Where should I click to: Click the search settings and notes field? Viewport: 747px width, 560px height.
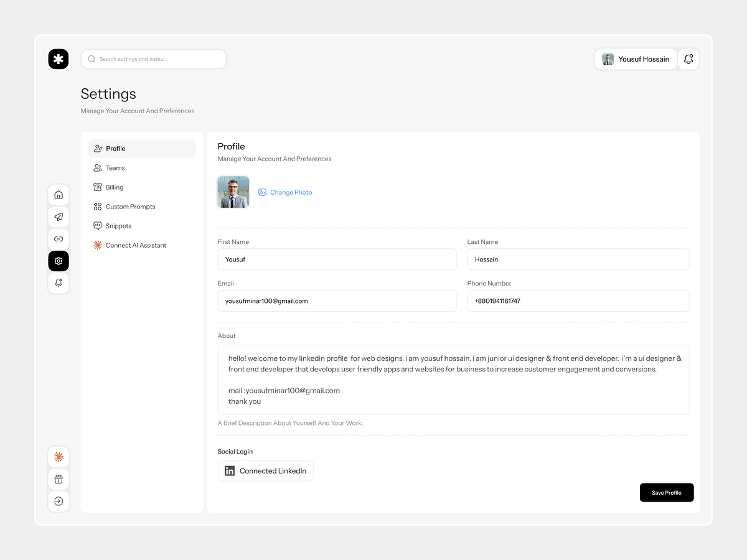pos(154,59)
